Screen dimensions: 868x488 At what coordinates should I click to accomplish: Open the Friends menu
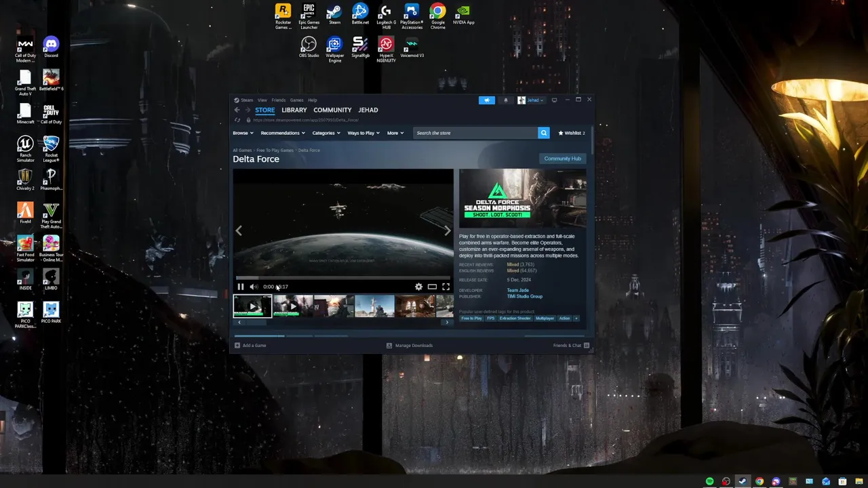click(x=279, y=100)
